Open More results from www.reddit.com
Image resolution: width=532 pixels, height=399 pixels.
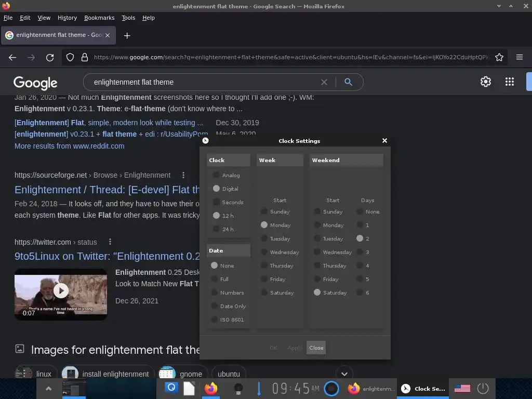(69, 146)
